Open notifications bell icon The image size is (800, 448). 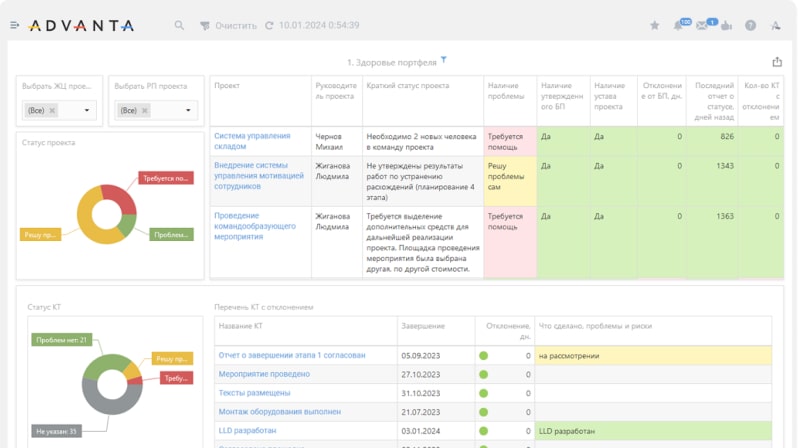(x=678, y=25)
